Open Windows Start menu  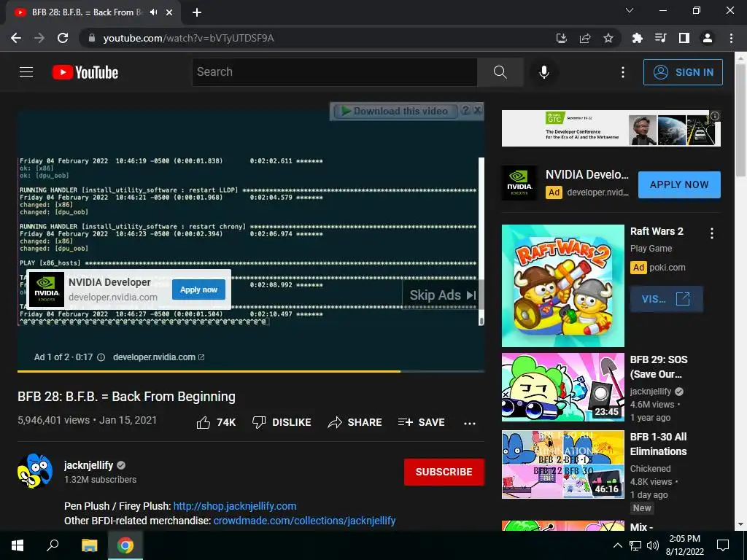click(x=18, y=545)
